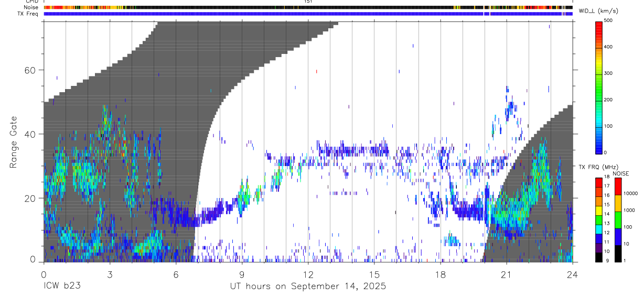The height and width of the screenshot is (297, 644).
Task: Click the '13' tick on TX FRQ colorbar
Action: tap(607, 223)
